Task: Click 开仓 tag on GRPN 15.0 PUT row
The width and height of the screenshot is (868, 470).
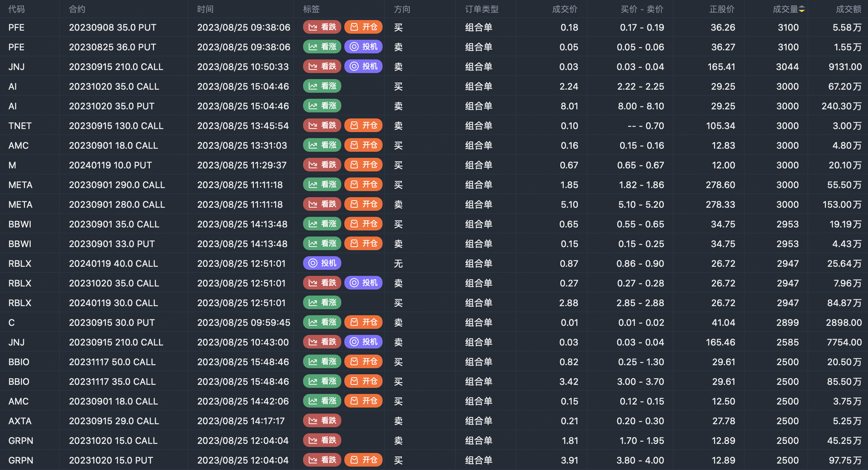Action: 363,460
